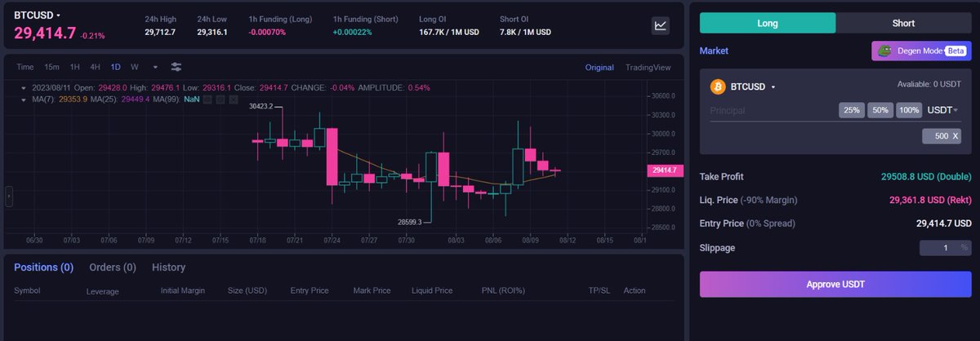Remove the MA indicator with its X icon
This screenshot has width=980, height=341.
pyautogui.click(x=234, y=100)
